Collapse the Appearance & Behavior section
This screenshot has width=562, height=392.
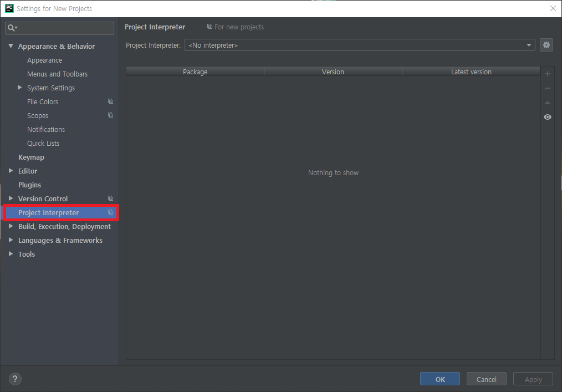pyautogui.click(x=11, y=46)
